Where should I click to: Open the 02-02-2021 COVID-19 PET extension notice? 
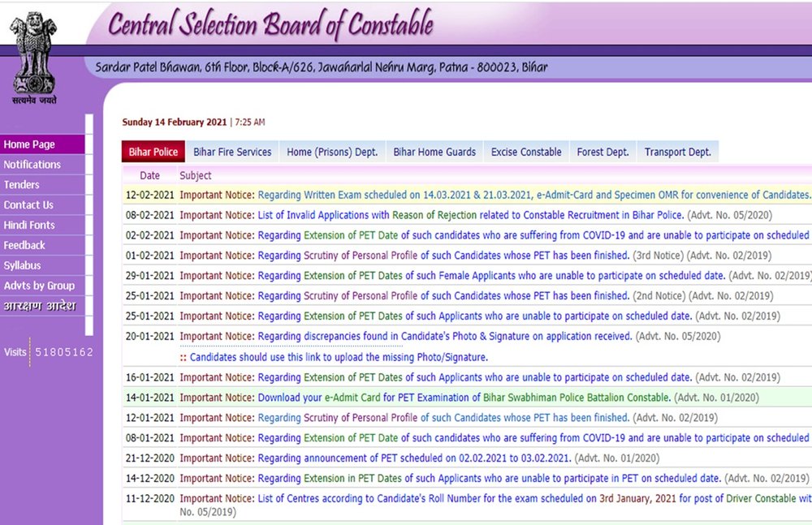pyautogui.click(x=533, y=235)
